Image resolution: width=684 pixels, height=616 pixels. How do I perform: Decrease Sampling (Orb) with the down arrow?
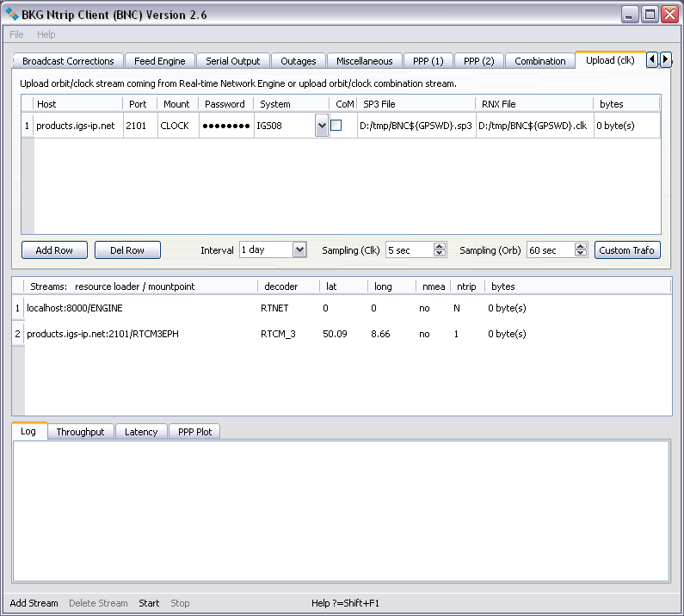[580, 254]
